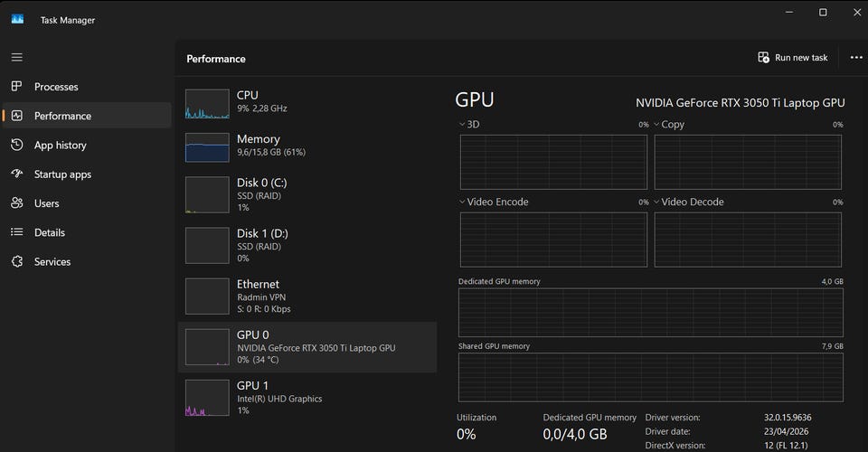Click the Disk 0 (C:) label
The width and height of the screenshot is (868, 452).
click(x=262, y=183)
